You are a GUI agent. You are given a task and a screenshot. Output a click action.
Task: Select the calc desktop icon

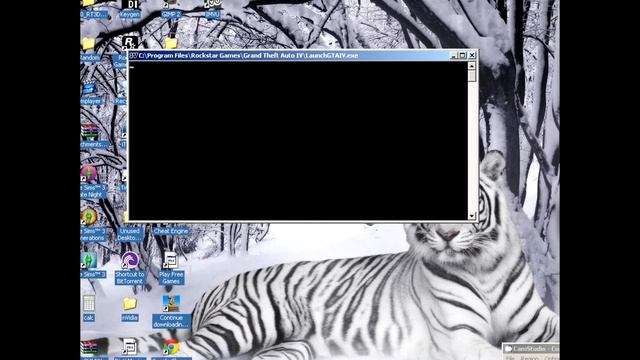(89, 309)
